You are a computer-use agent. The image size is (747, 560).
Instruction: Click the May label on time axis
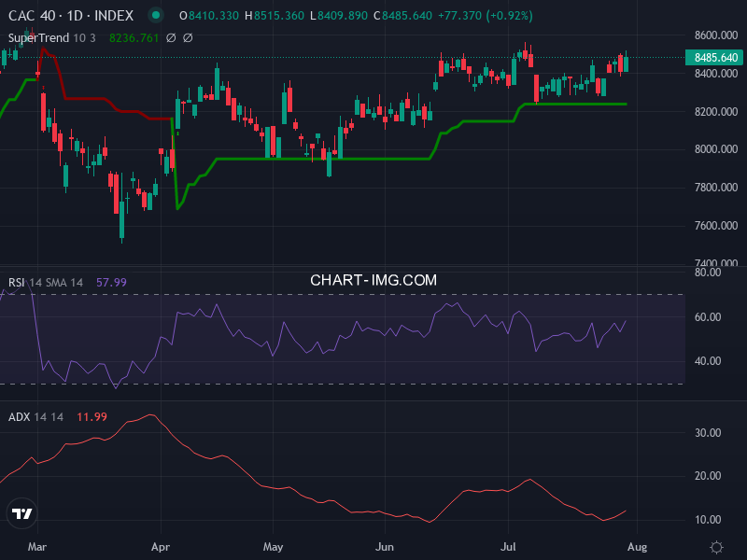pos(273,547)
